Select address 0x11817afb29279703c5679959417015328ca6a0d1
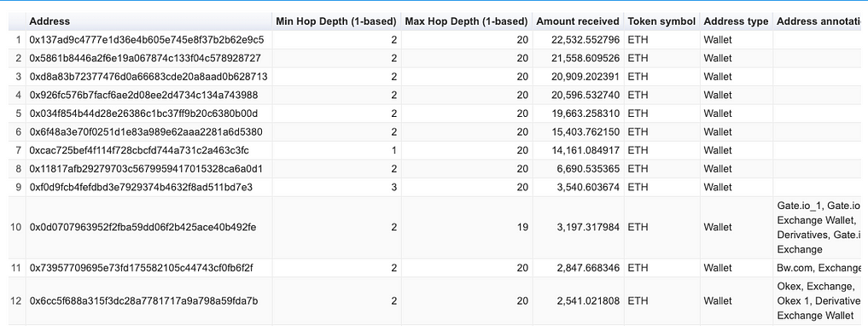 click(146, 169)
